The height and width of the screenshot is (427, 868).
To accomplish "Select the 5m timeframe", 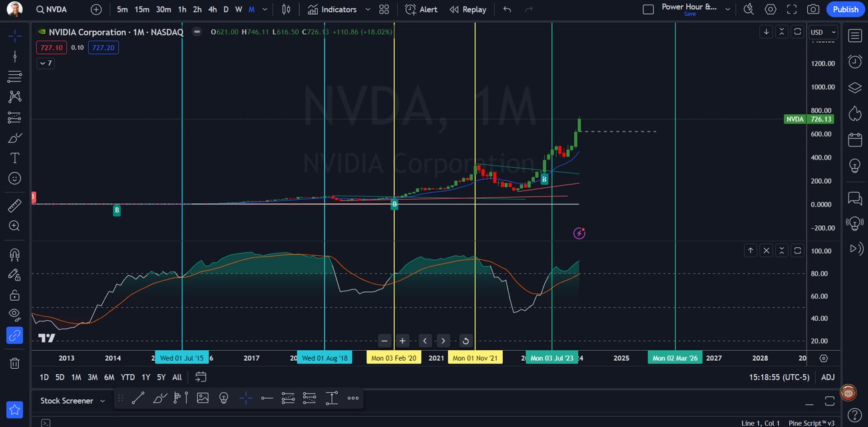I will tap(122, 9).
